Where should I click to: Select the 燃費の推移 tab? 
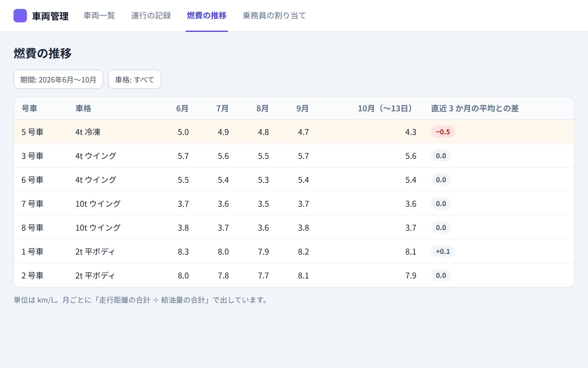(207, 16)
